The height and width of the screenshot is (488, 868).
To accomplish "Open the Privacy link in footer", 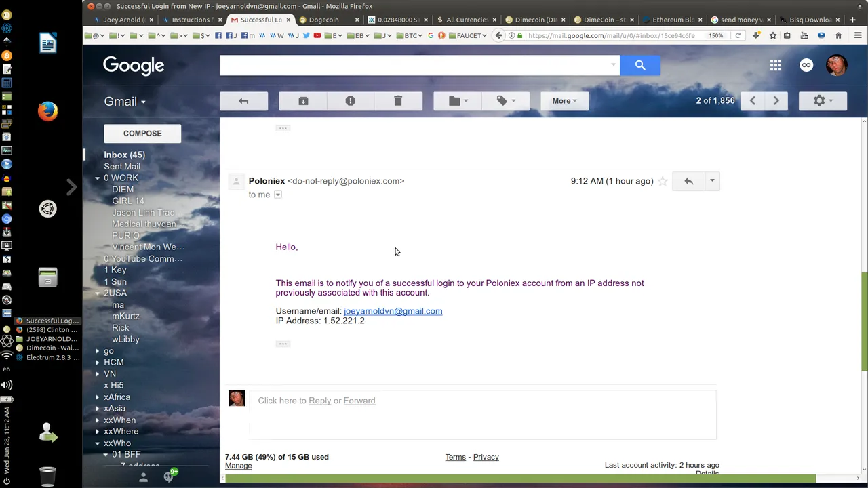I will (486, 457).
